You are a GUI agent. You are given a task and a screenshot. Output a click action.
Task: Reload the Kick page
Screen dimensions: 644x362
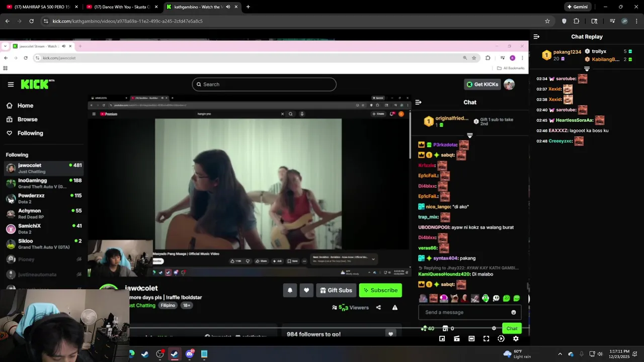click(x=31, y=21)
